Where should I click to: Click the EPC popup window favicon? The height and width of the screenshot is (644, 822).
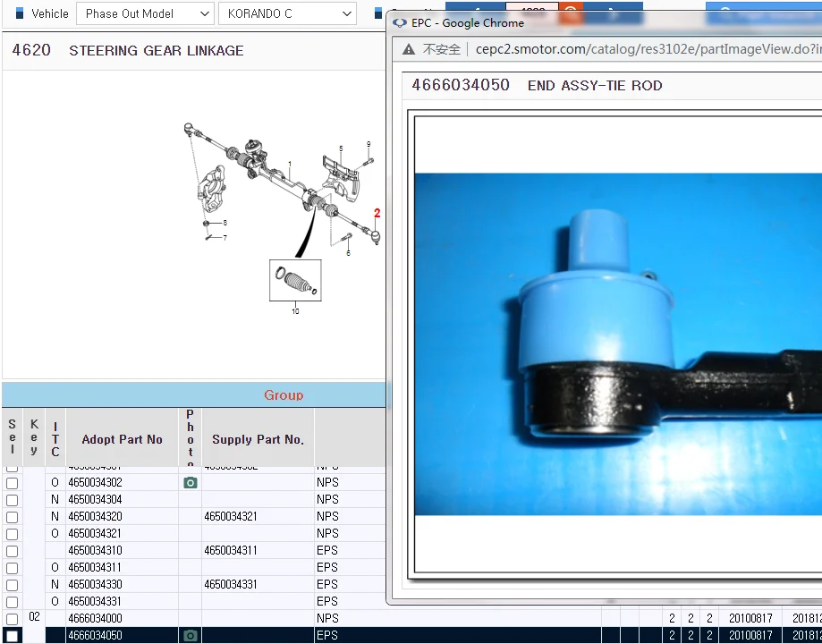pyautogui.click(x=400, y=23)
